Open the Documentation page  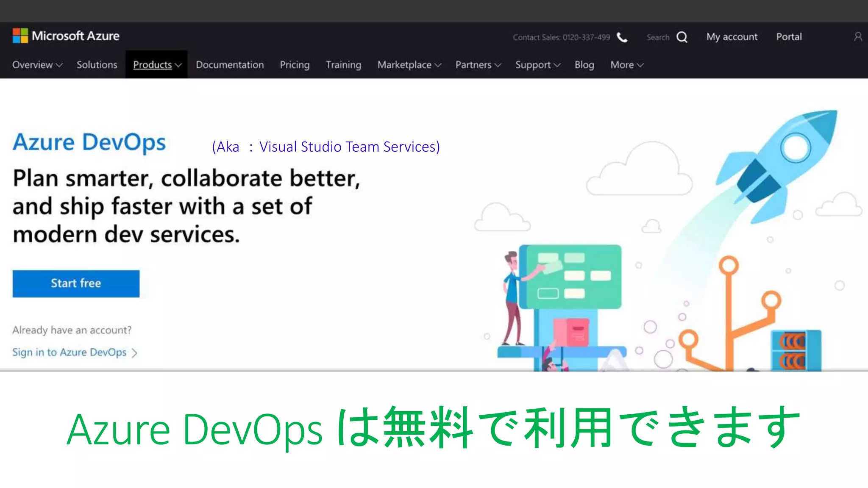point(230,65)
